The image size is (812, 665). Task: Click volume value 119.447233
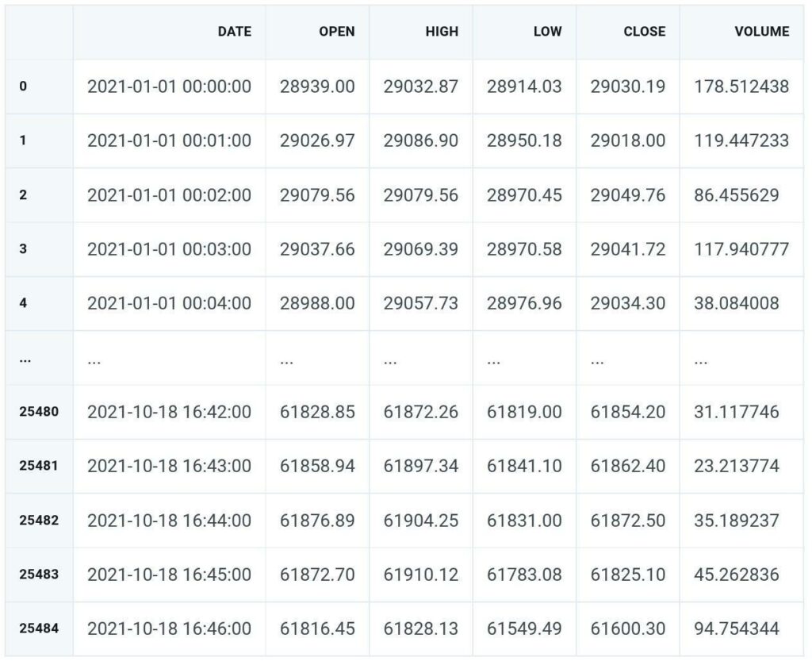[x=741, y=140]
